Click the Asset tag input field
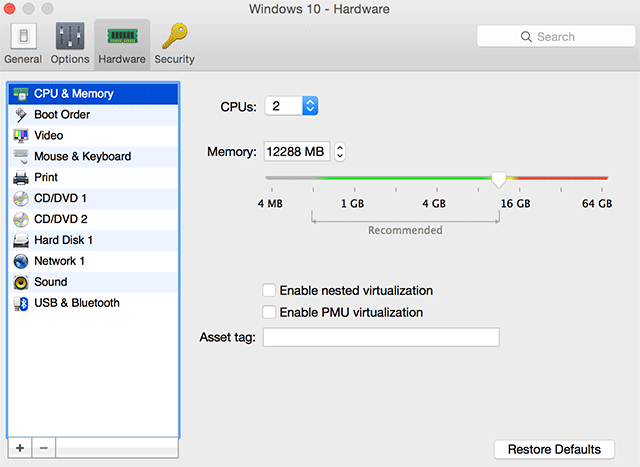640x467 pixels. click(x=381, y=337)
